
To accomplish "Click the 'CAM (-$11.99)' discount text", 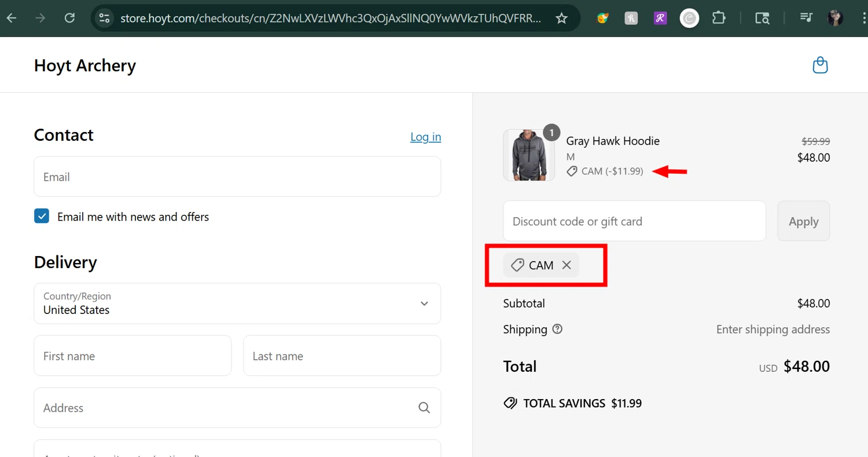I will (612, 171).
